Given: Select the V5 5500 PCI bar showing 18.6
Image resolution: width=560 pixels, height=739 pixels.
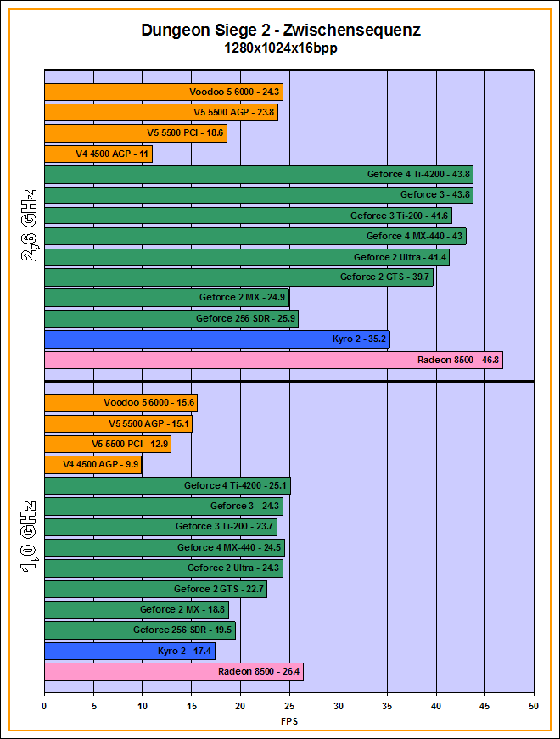Looking at the screenshot, I should pos(135,133).
